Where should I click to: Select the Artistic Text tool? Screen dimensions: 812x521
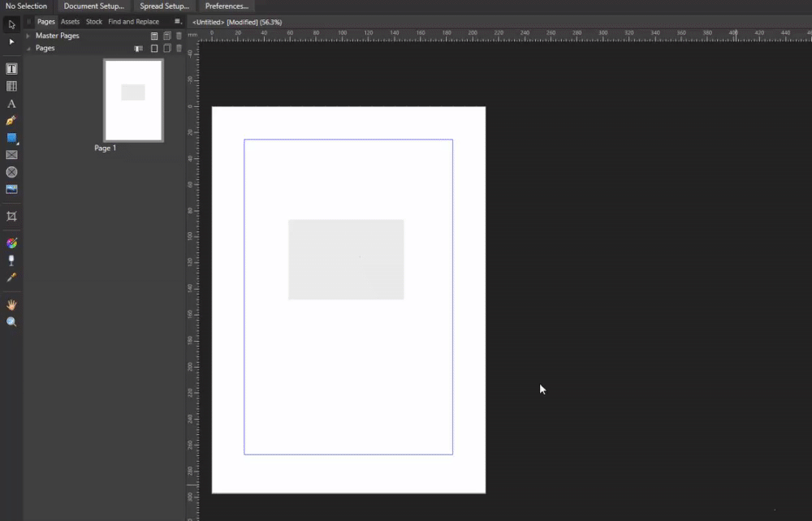coord(11,103)
